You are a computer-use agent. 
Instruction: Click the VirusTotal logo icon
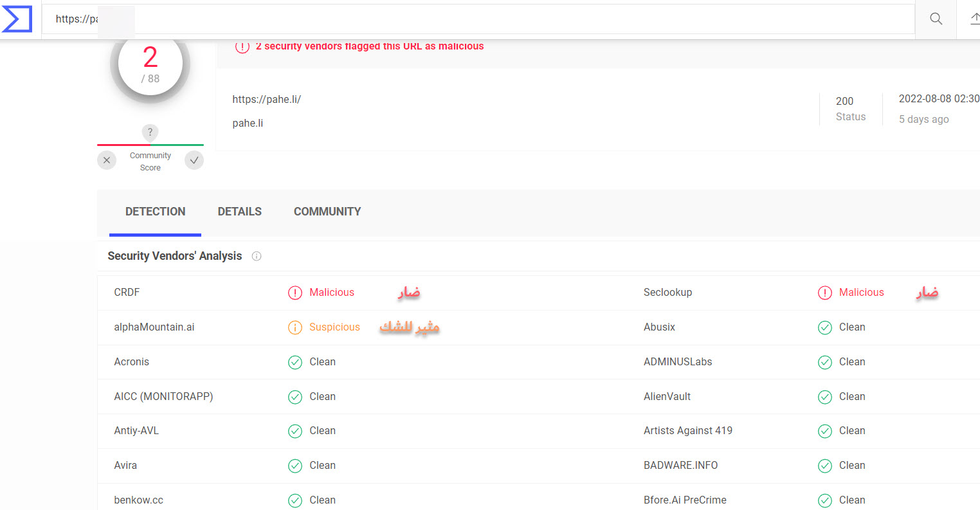(17, 19)
